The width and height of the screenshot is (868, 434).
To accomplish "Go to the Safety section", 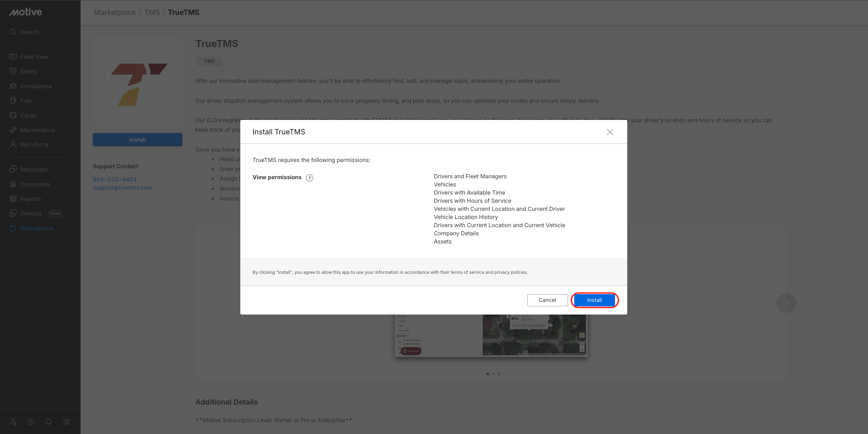I will (24, 72).
